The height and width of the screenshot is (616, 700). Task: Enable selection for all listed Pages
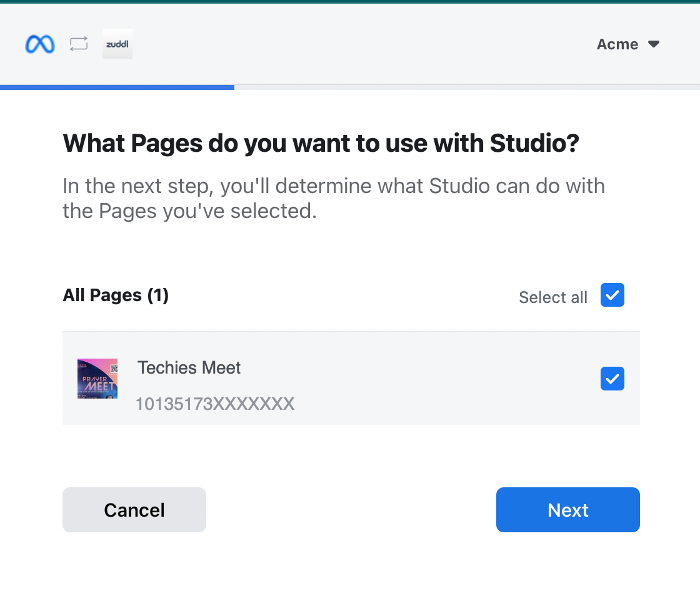pos(612,295)
